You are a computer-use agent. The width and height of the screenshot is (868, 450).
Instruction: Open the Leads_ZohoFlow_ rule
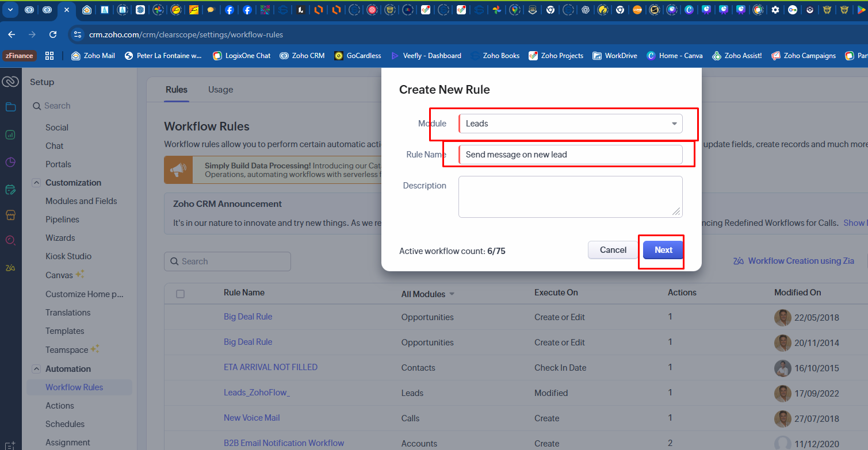[257, 393]
